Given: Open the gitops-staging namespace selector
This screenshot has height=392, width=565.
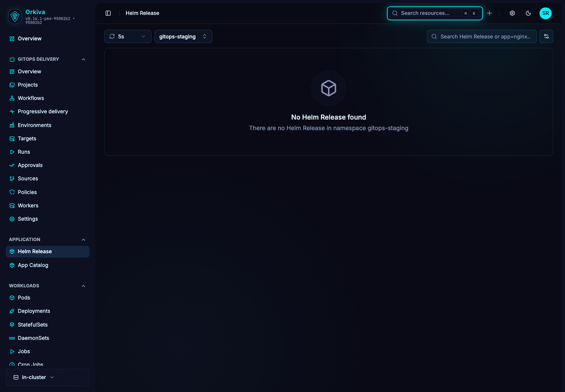Looking at the screenshot, I should pyautogui.click(x=183, y=36).
